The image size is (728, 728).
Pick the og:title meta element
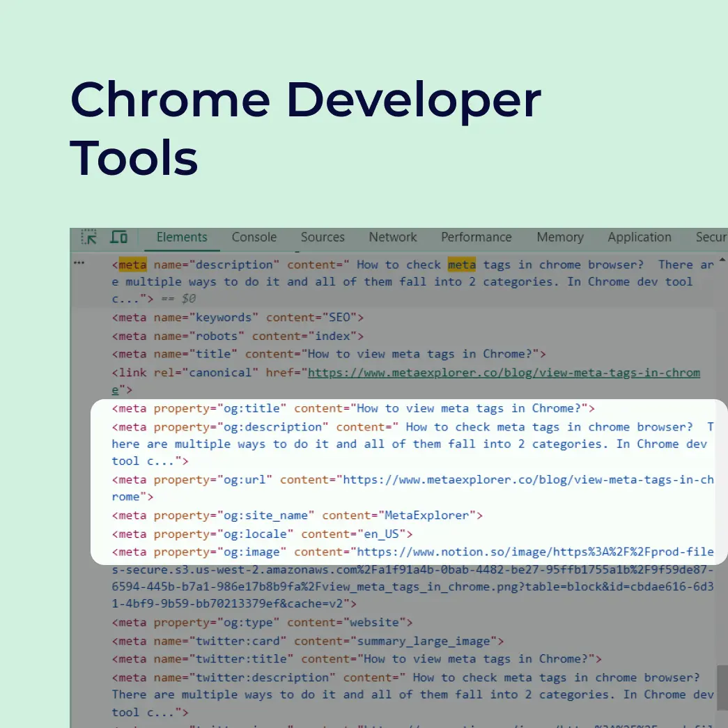coord(353,408)
